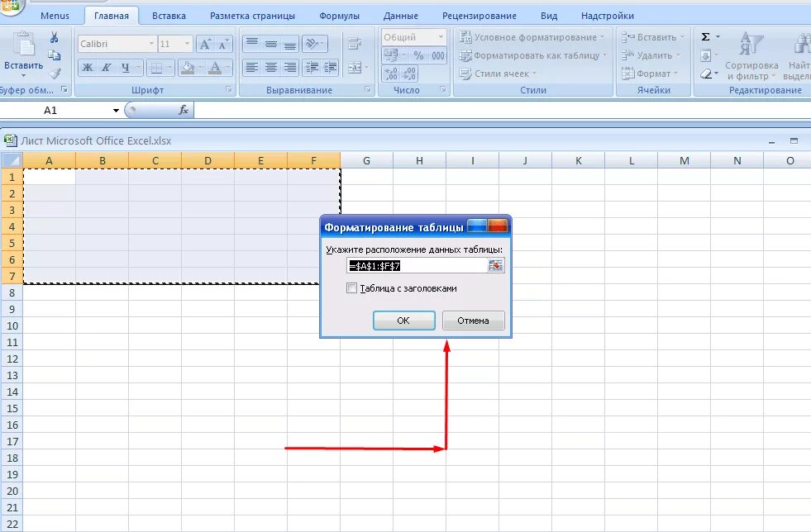Click the decrease indent icon
Screen dimensions: 811x532
pos(312,67)
